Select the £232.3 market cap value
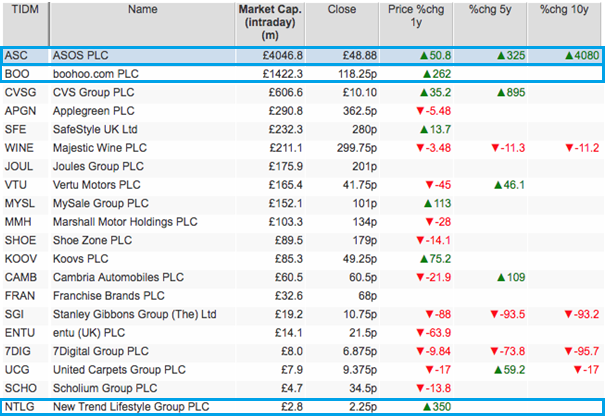This screenshot has width=606, height=420. click(x=286, y=130)
